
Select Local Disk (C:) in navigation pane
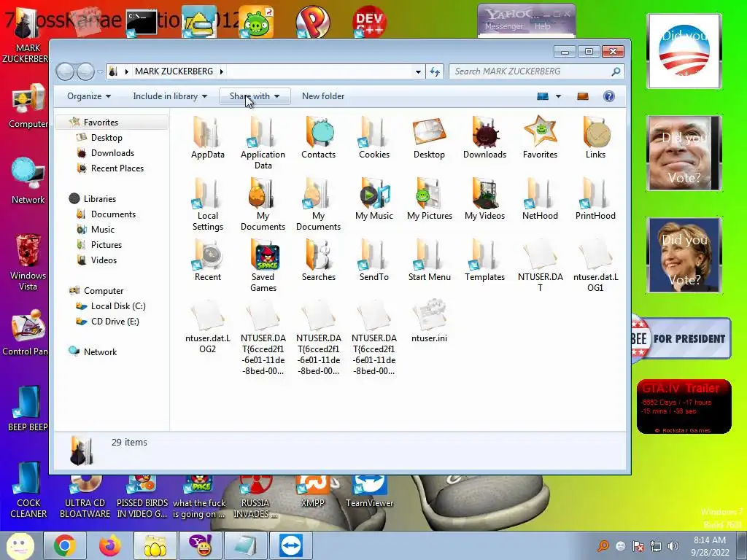(x=117, y=306)
